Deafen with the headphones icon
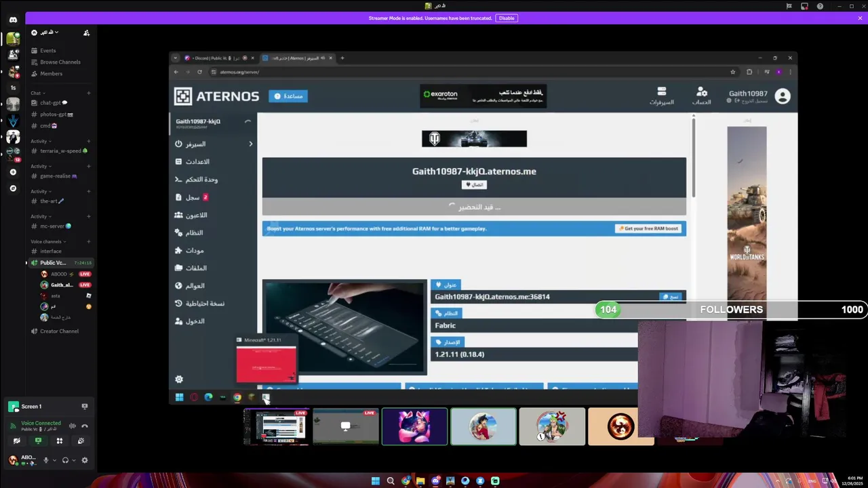 coord(65,460)
